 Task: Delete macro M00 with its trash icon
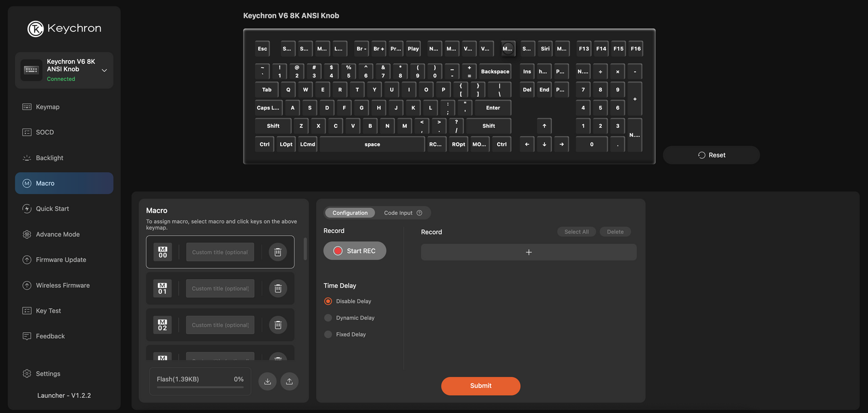tap(278, 252)
